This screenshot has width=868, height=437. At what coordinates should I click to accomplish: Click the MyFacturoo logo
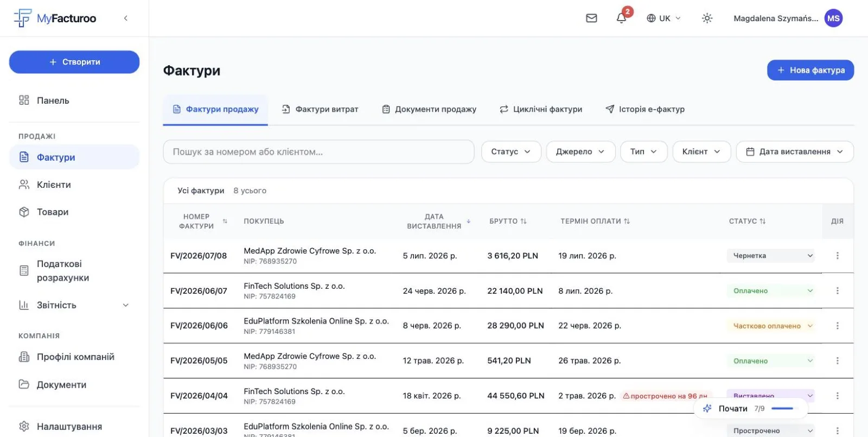pyautogui.click(x=55, y=18)
